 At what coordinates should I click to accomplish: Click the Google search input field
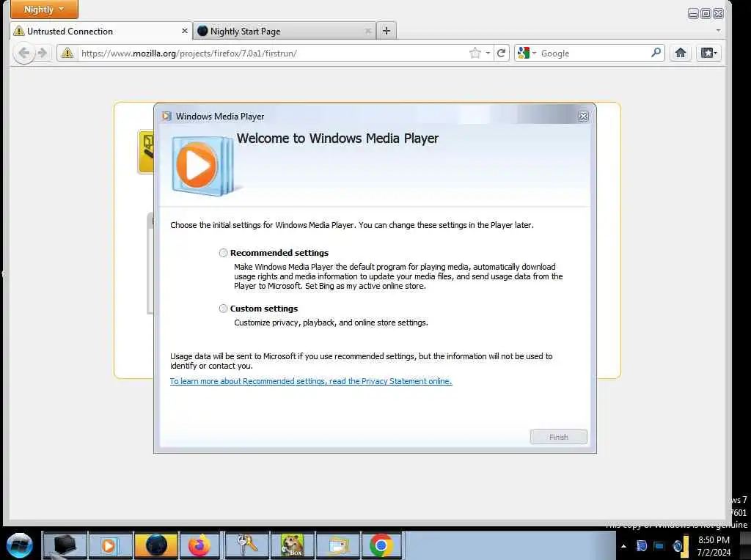594,53
